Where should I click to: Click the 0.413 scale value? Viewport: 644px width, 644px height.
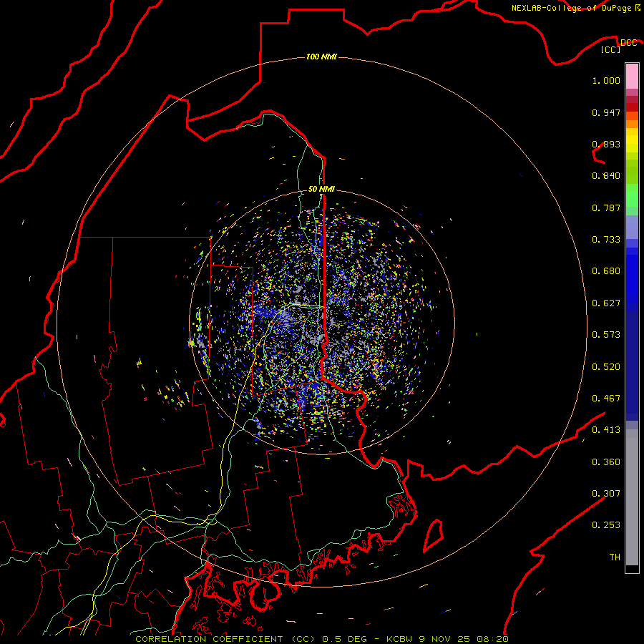pos(606,430)
